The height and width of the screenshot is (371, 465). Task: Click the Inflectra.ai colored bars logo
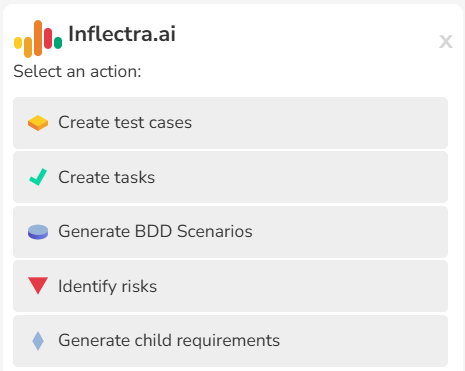click(x=38, y=38)
